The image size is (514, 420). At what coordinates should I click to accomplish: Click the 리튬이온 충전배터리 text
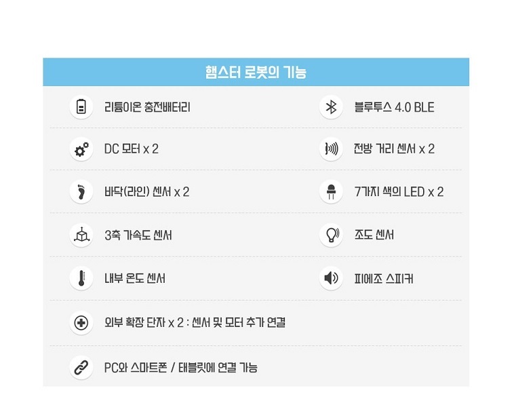coord(147,107)
